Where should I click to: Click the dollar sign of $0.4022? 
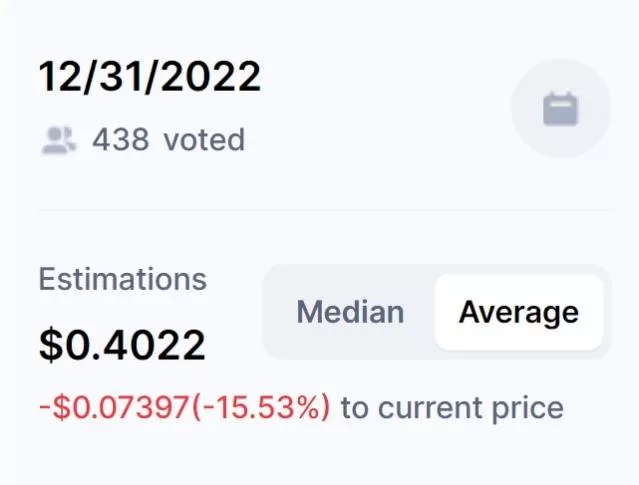click(x=50, y=345)
